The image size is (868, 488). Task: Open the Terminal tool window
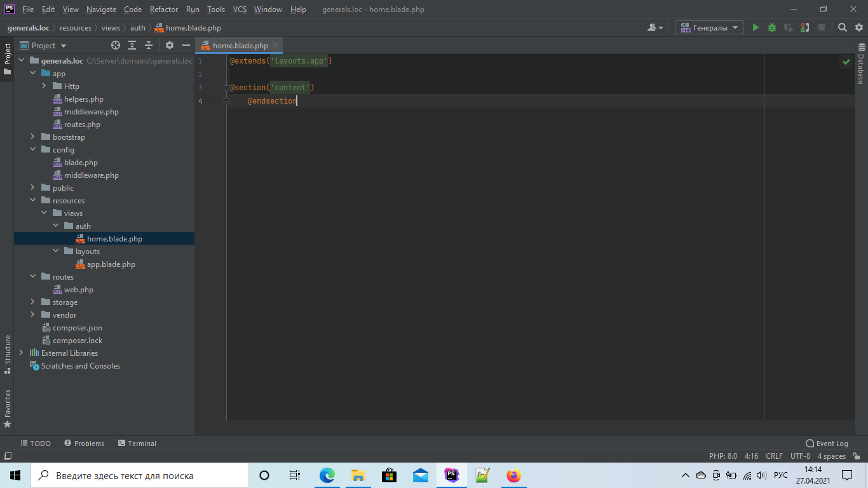pos(137,444)
